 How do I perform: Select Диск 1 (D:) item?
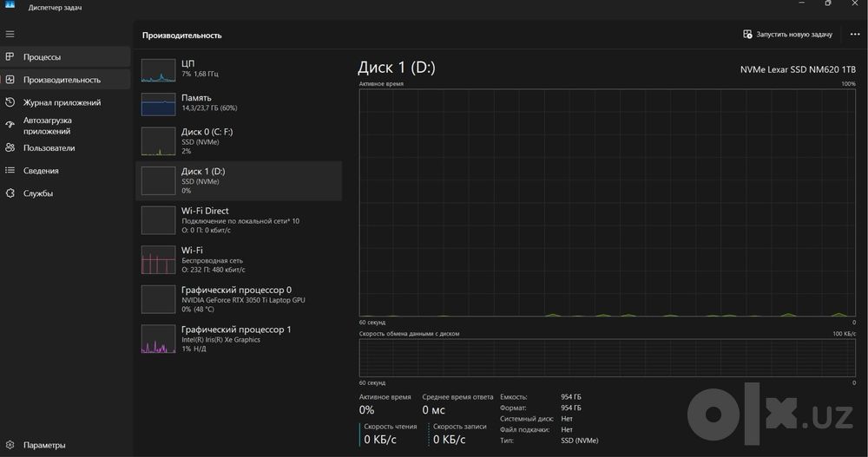239,181
